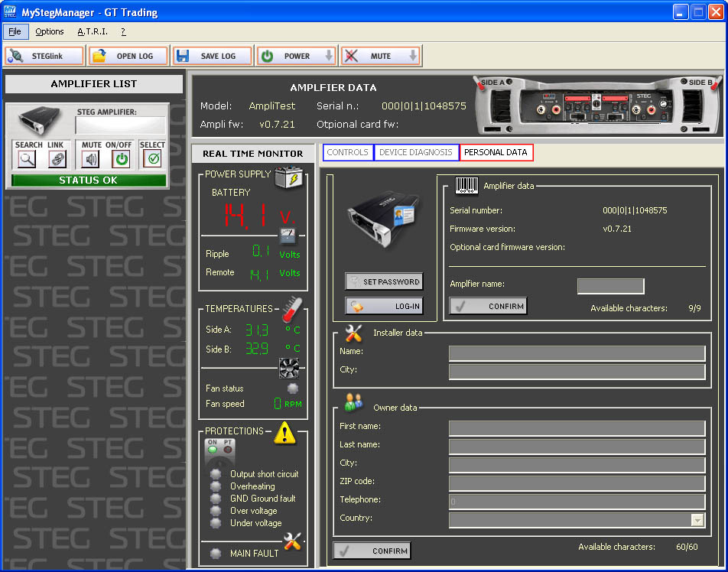Click the SIDE A label on amplifier image
Image resolution: width=728 pixels, height=572 pixels.
click(x=492, y=82)
